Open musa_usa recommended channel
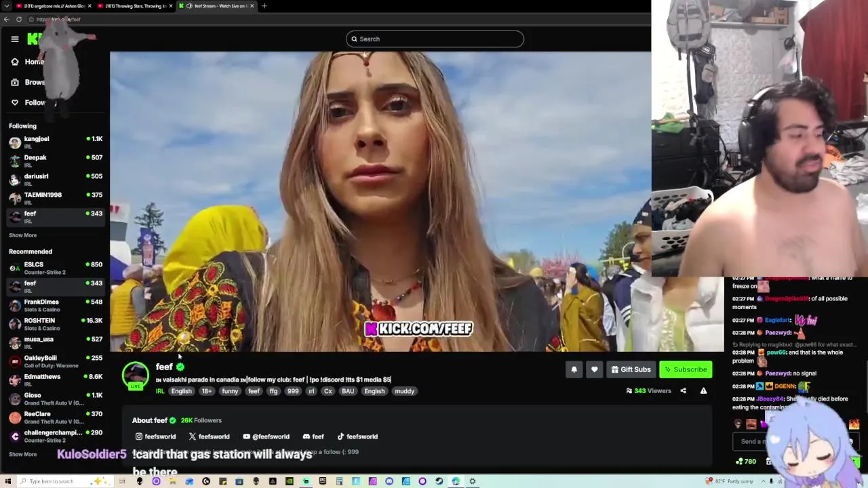The width and height of the screenshot is (868, 488). tap(56, 342)
